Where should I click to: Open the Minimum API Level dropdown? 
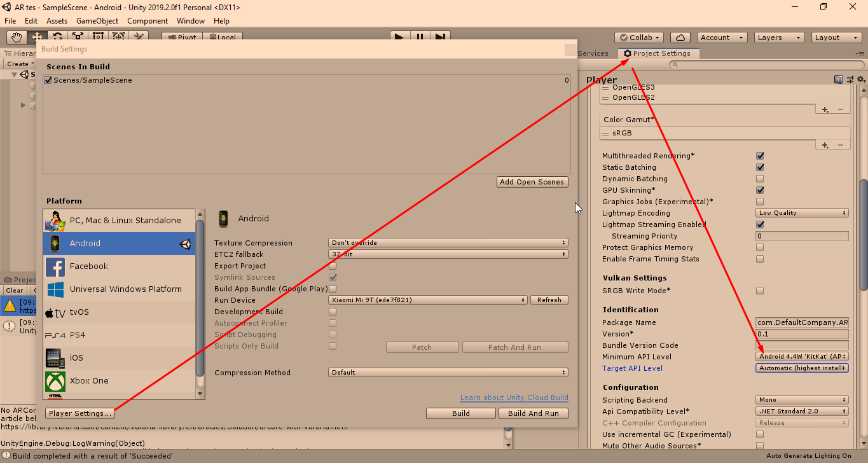tap(802, 357)
